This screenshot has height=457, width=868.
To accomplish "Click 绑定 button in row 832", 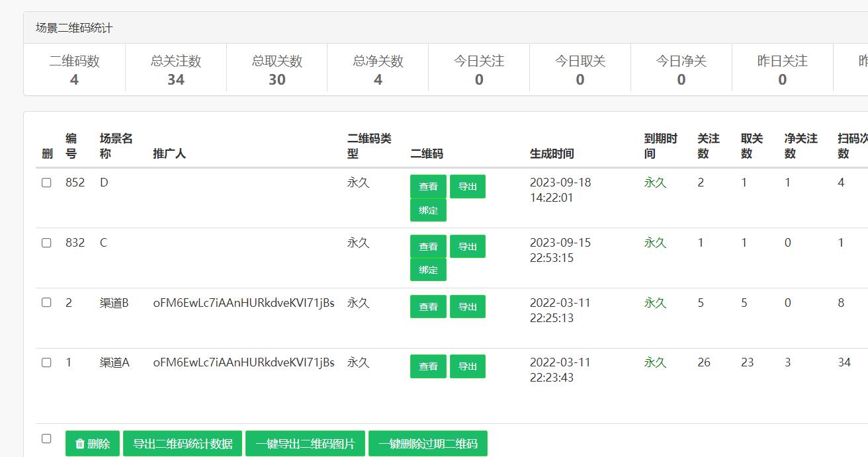I will [x=428, y=270].
